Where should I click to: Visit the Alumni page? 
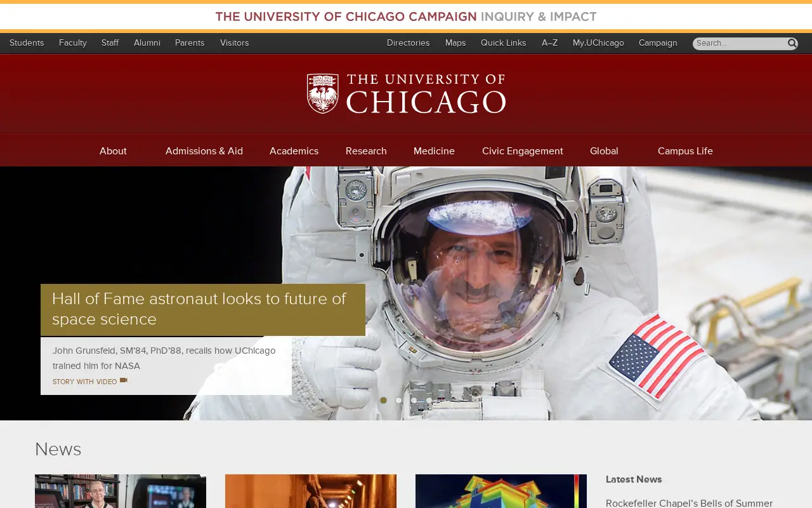(x=147, y=43)
